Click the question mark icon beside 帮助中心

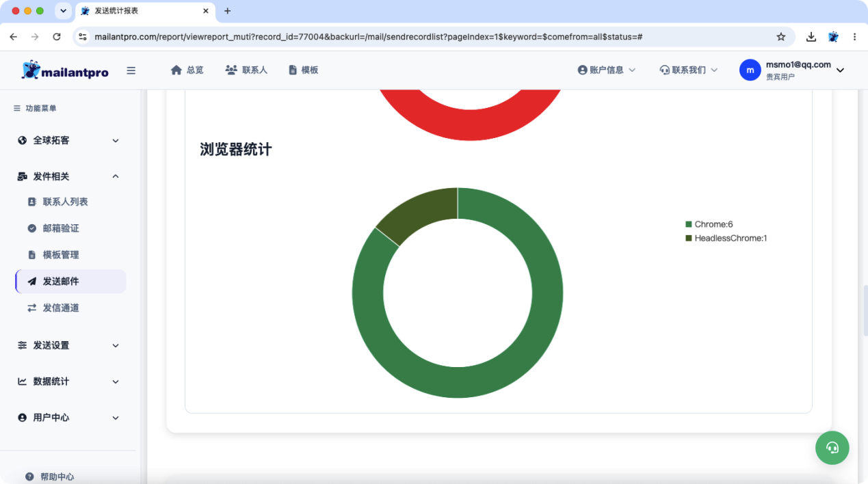coord(29,476)
